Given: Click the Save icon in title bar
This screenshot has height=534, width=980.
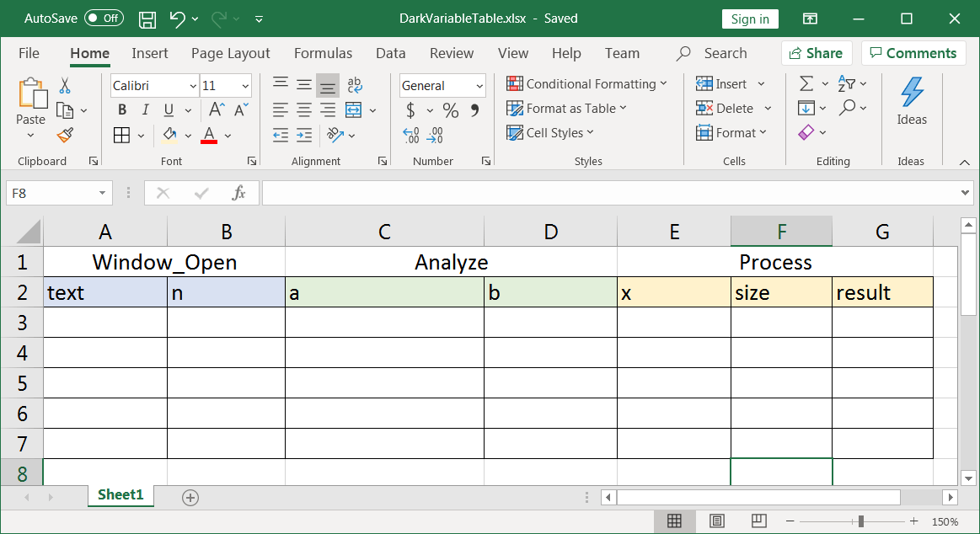Looking at the screenshot, I should 147,19.
